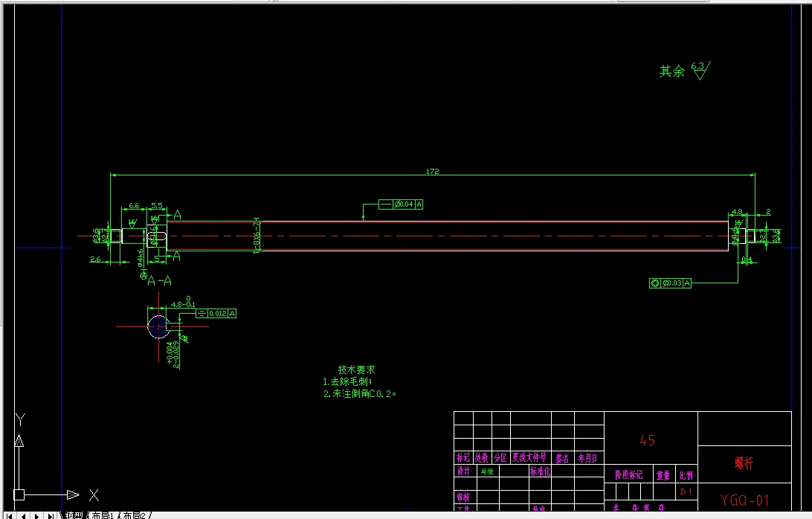
Task: Select the 6.3 surface roughness symbol
Action: pos(700,71)
